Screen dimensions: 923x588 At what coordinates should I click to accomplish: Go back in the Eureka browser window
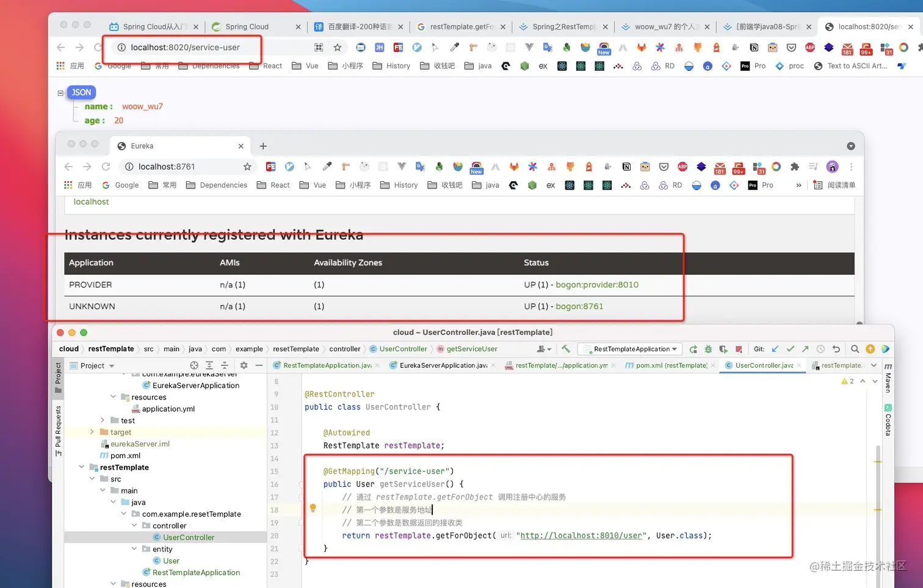pos(68,167)
